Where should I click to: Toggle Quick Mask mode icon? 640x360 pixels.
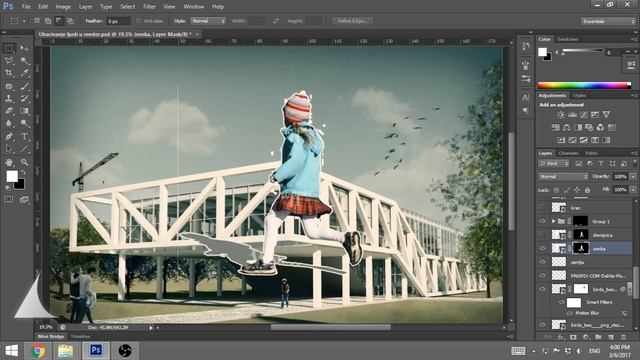point(9,199)
